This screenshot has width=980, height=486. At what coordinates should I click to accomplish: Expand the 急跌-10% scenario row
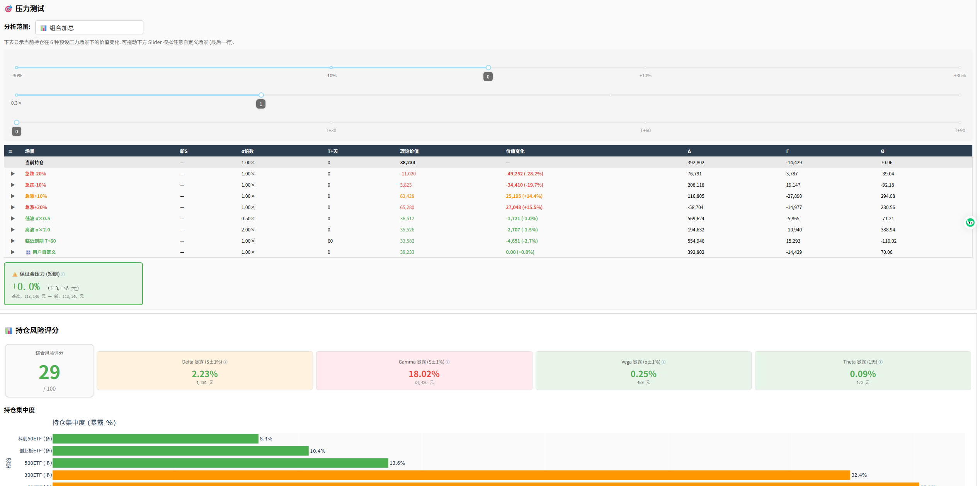(13, 185)
